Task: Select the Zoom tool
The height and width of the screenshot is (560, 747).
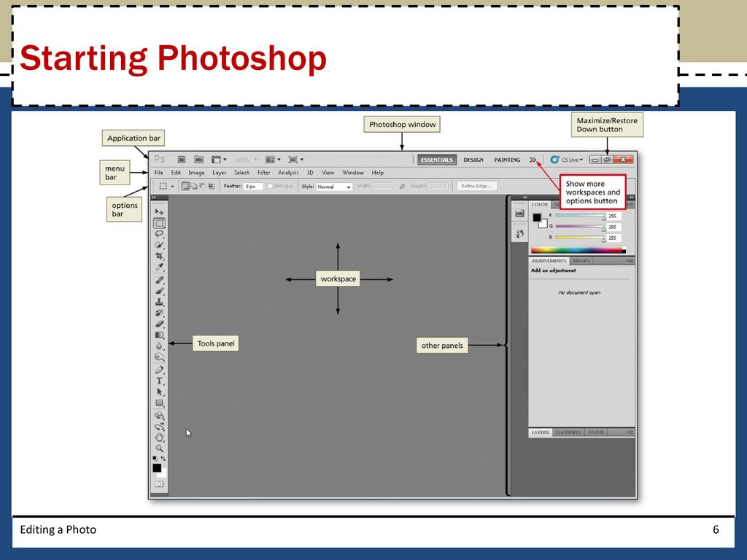Action: tap(159, 448)
